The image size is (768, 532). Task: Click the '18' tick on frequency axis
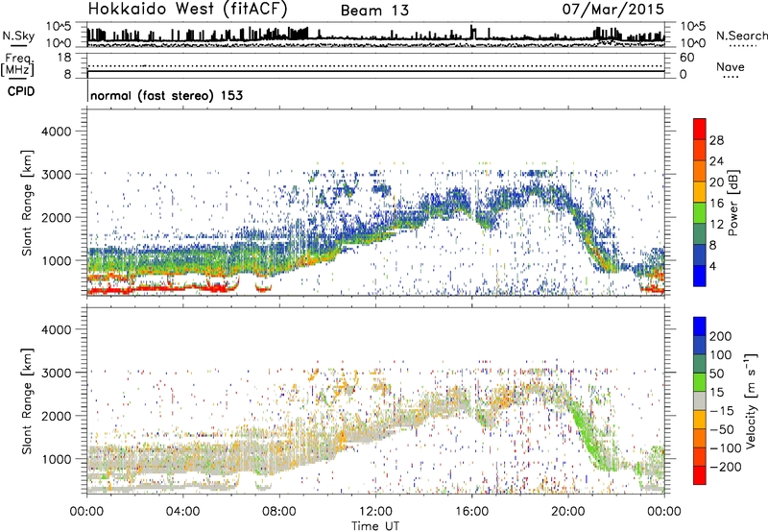coord(63,58)
